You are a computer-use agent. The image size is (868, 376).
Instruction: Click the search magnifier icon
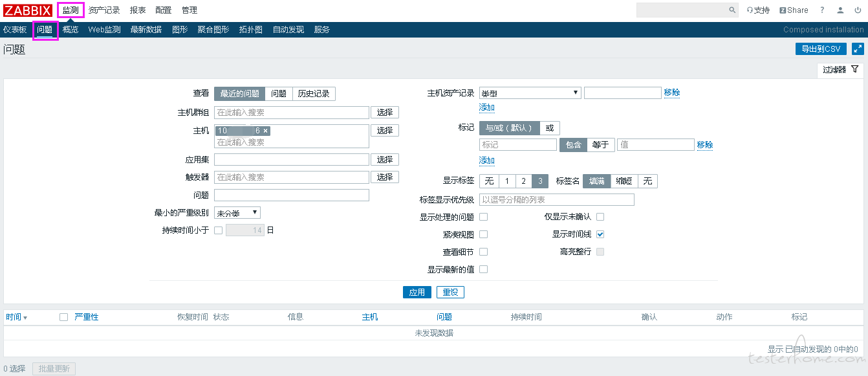[x=732, y=10]
